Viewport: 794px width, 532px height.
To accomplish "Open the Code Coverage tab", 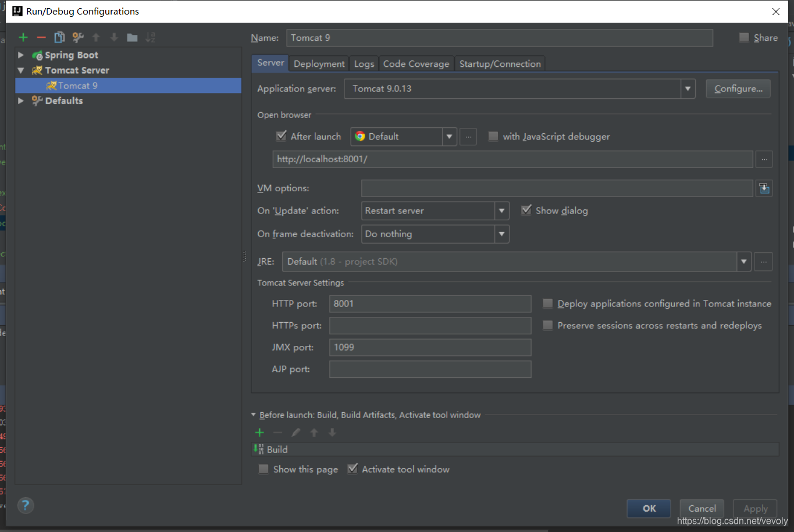I will (x=416, y=64).
